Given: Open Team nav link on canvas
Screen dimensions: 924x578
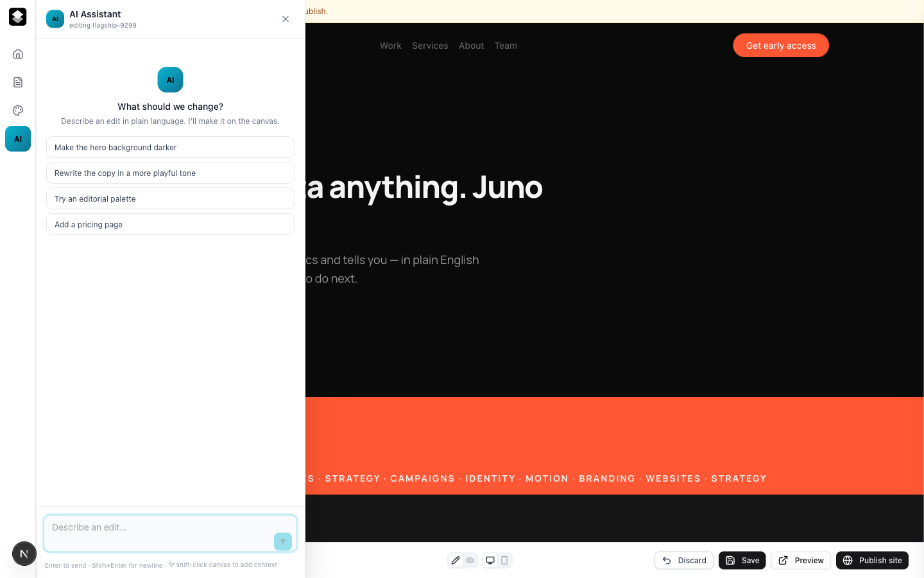Looking at the screenshot, I should 506,46.
